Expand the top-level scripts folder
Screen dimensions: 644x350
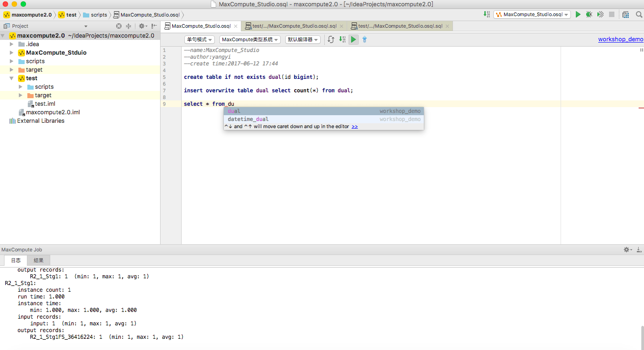[x=12, y=61]
